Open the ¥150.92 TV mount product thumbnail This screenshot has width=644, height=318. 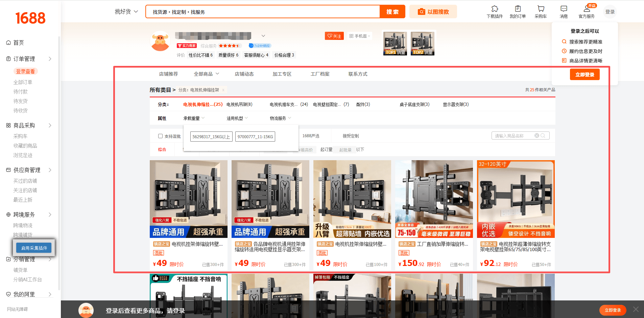[434, 199]
